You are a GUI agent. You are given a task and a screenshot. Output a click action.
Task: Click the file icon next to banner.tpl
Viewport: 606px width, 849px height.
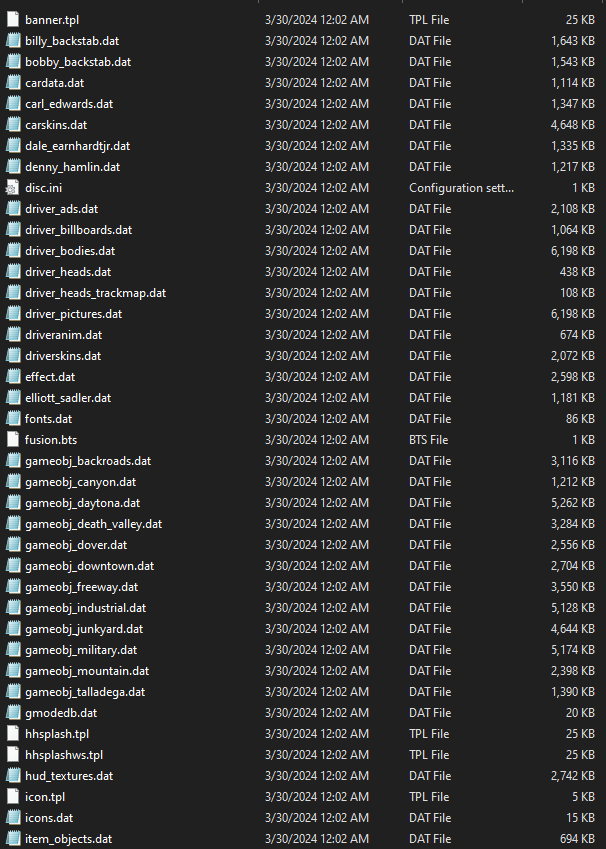point(13,19)
